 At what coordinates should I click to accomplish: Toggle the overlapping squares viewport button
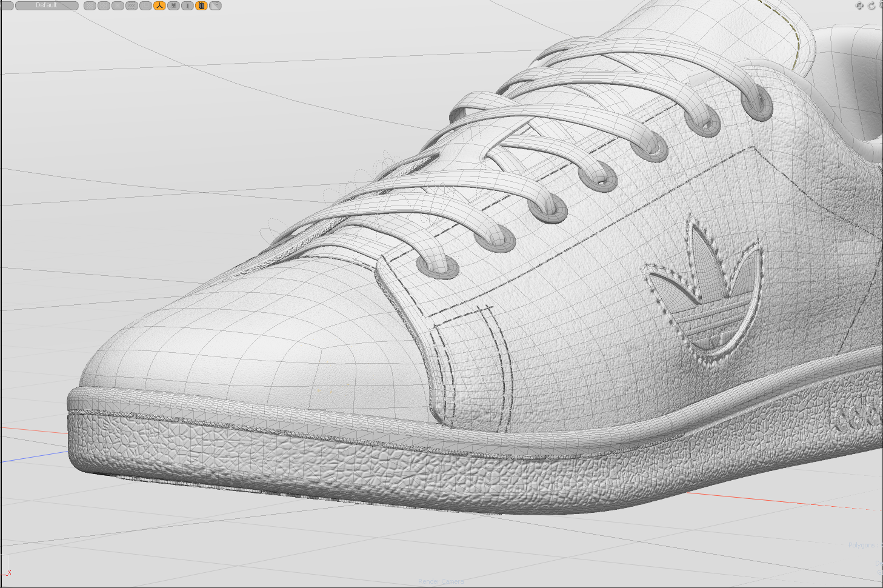coord(145,5)
